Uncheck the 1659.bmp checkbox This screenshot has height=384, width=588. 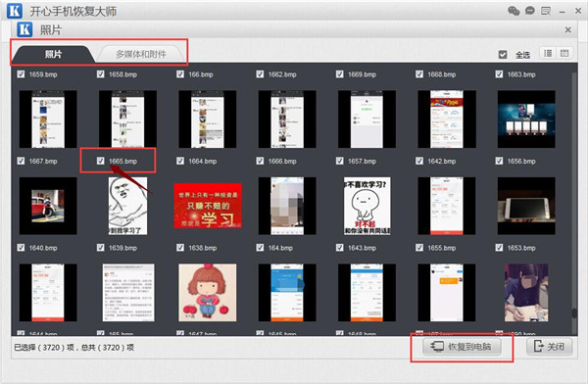(x=21, y=73)
